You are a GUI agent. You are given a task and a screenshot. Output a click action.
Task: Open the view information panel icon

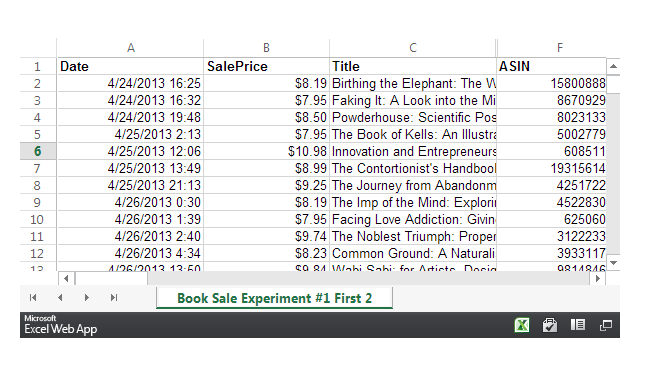click(578, 325)
